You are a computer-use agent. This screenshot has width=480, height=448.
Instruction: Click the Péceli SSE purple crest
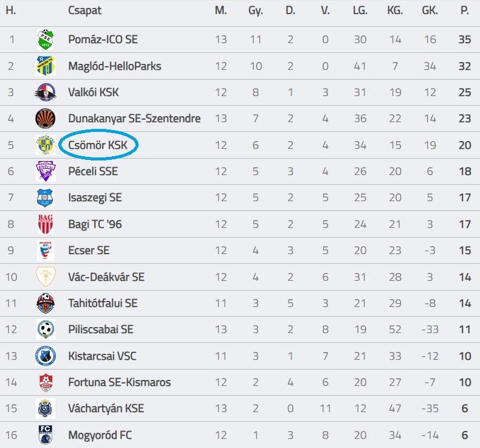[46, 171]
